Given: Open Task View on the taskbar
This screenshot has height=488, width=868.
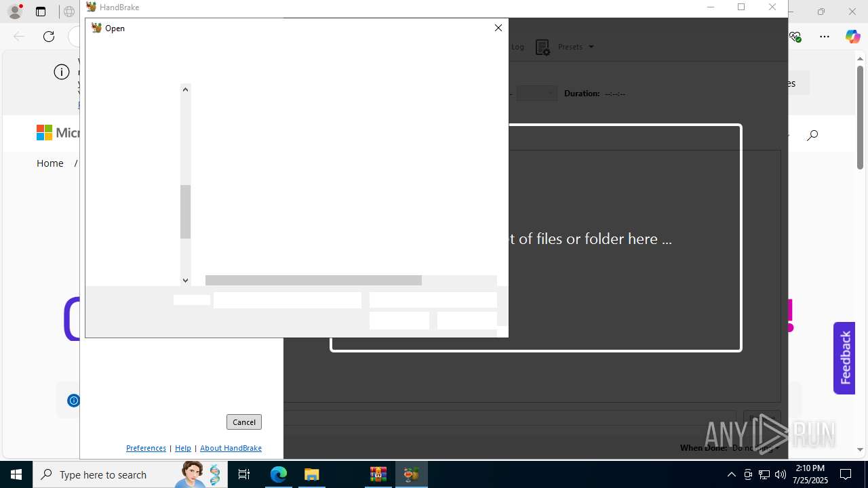Looking at the screenshot, I should pos(244,474).
